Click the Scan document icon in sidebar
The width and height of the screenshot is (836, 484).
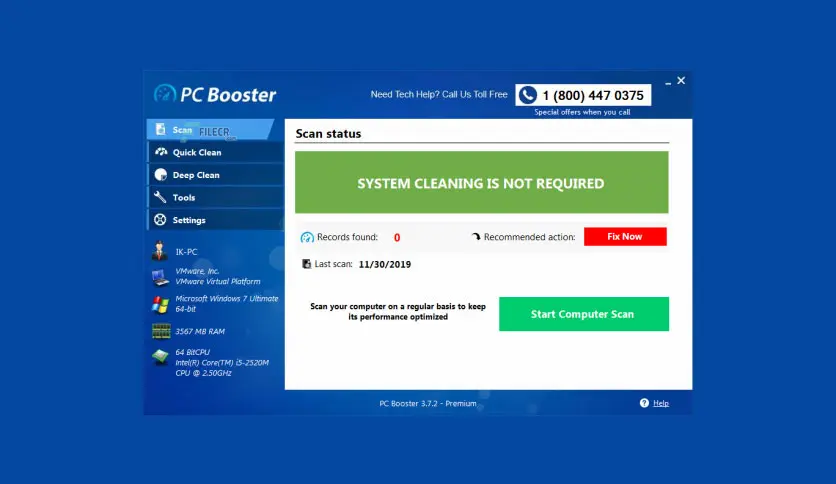(x=160, y=130)
